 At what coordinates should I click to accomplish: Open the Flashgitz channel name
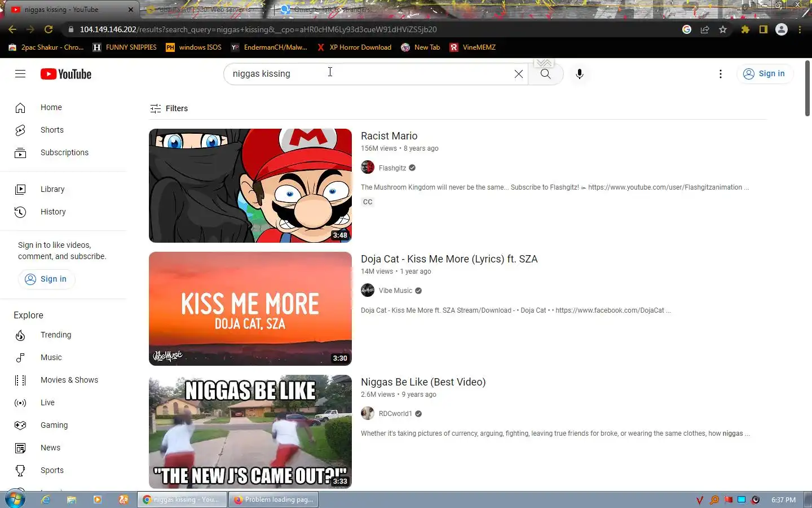(x=392, y=168)
